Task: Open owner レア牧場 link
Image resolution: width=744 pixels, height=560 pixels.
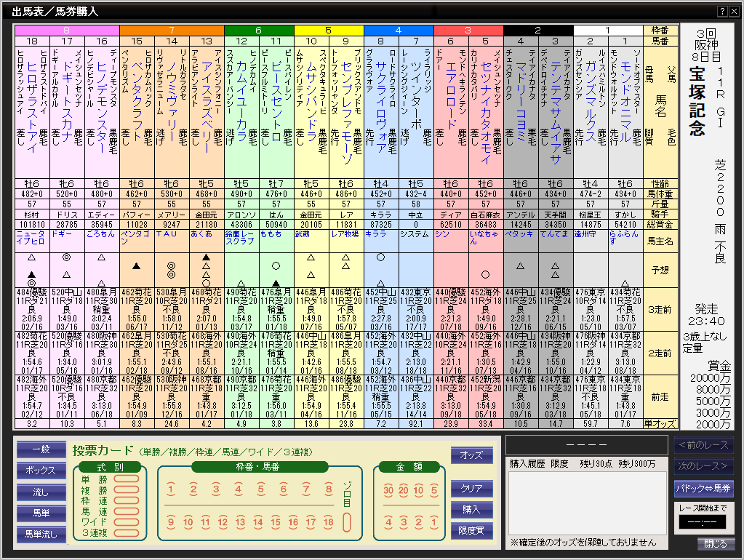Action: [x=345, y=234]
